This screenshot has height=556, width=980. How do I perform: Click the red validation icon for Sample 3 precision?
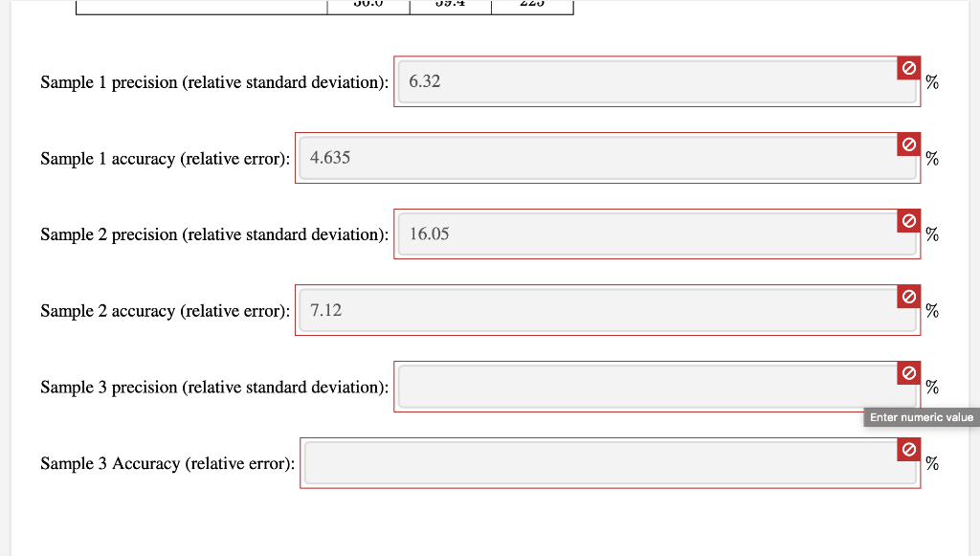(908, 372)
